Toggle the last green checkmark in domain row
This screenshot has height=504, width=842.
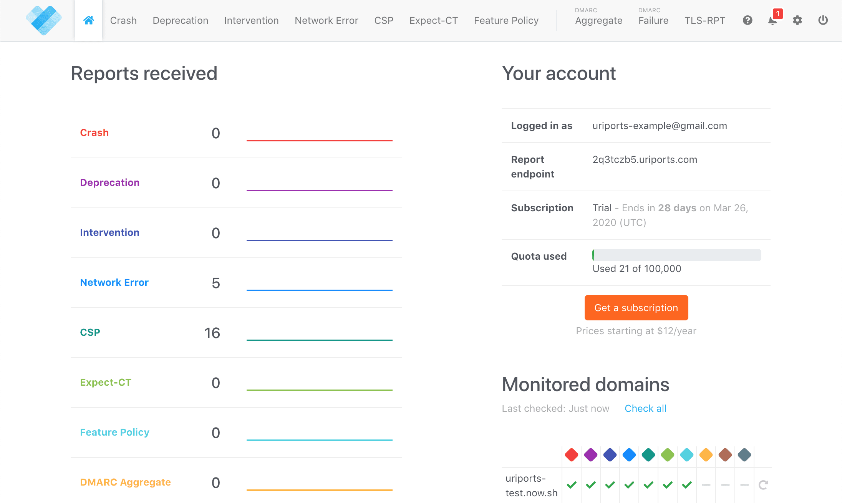[x=686, y=485]
